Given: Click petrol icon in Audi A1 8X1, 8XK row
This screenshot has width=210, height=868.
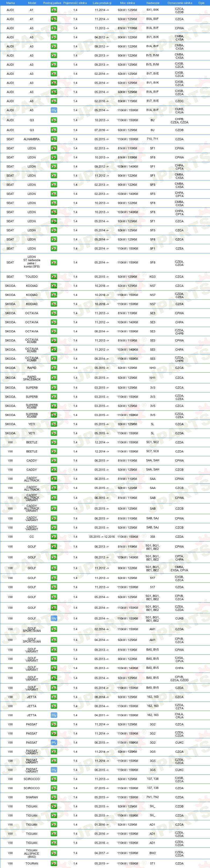Looking at the screenshot, I should (54, 10).
